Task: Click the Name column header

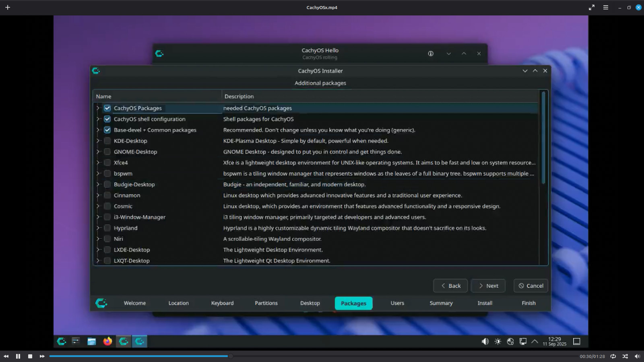Action: (157, 97)
